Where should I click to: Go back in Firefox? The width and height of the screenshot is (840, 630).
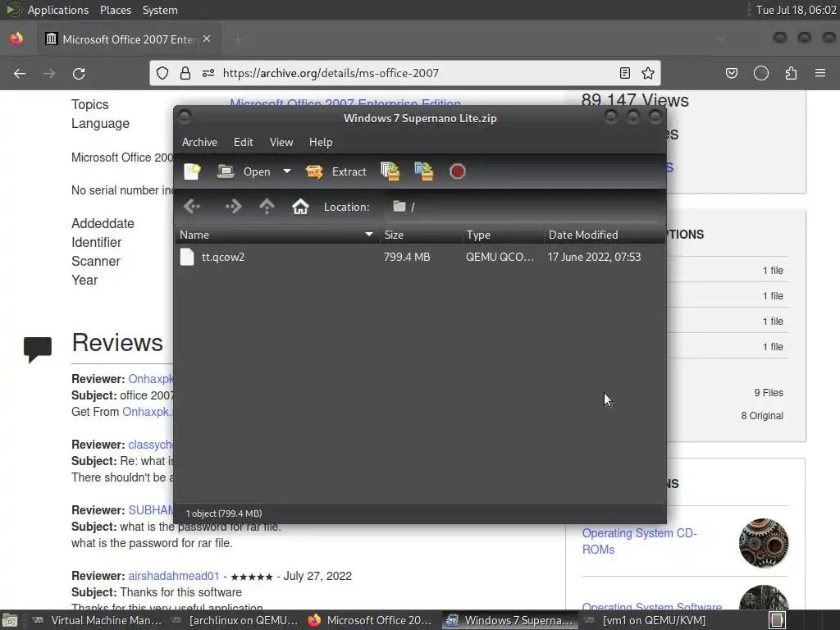tap(20, 73)
